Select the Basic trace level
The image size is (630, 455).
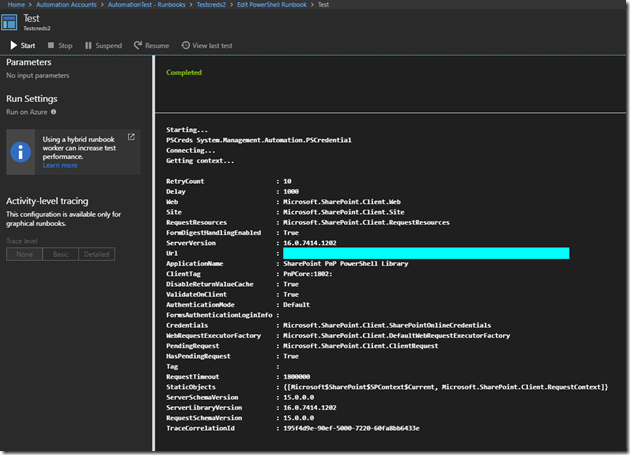(x=60, y=255)
